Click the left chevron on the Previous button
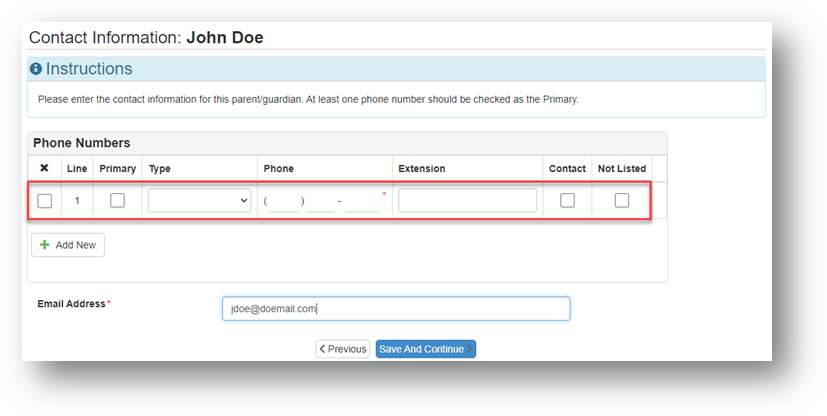The height and width of the screenshot is (416, 827). pos(322,349)
